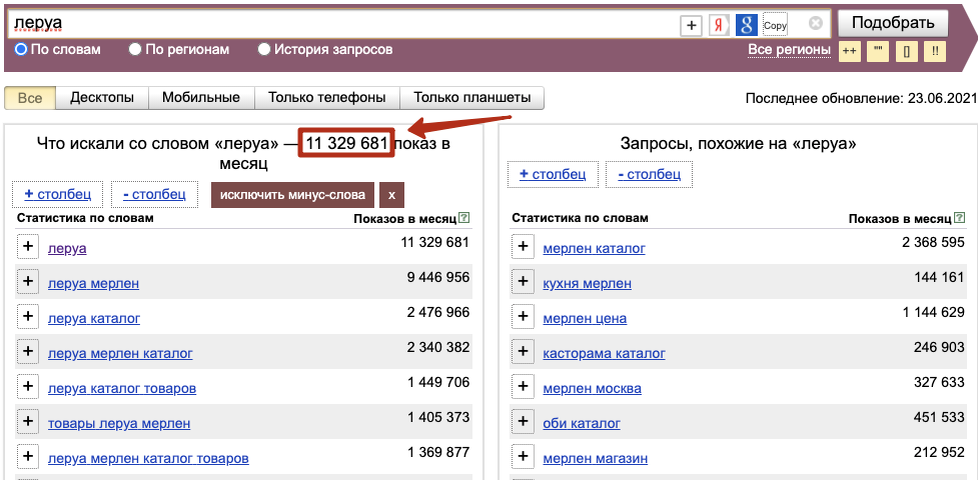Open the 'леруа каталог товаров' link
Viewport: 978px width, 480px height.
pos(122,388)
